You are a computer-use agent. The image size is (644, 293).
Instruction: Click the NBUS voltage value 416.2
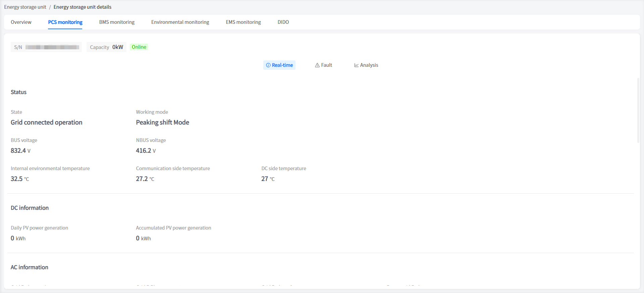tap(144, 151)
